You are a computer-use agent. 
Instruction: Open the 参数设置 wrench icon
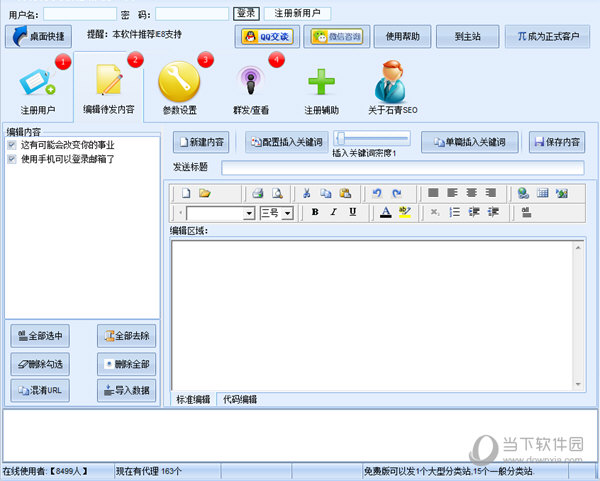point(179,83)
